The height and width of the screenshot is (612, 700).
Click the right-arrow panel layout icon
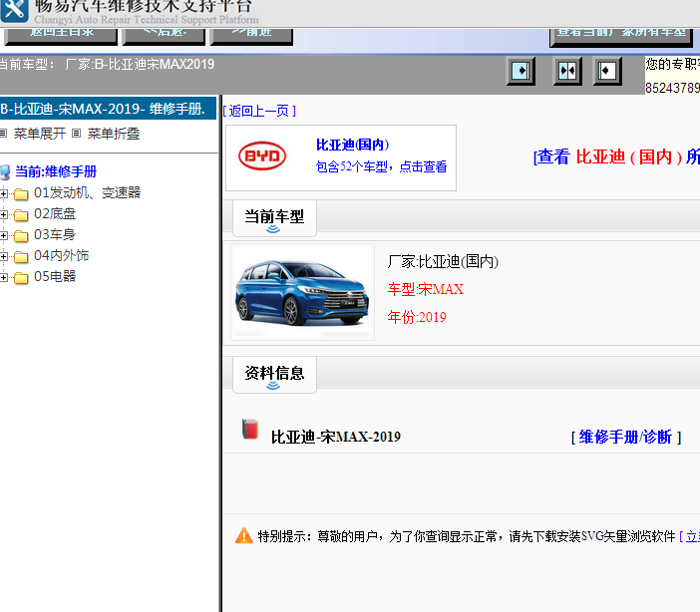521,71
